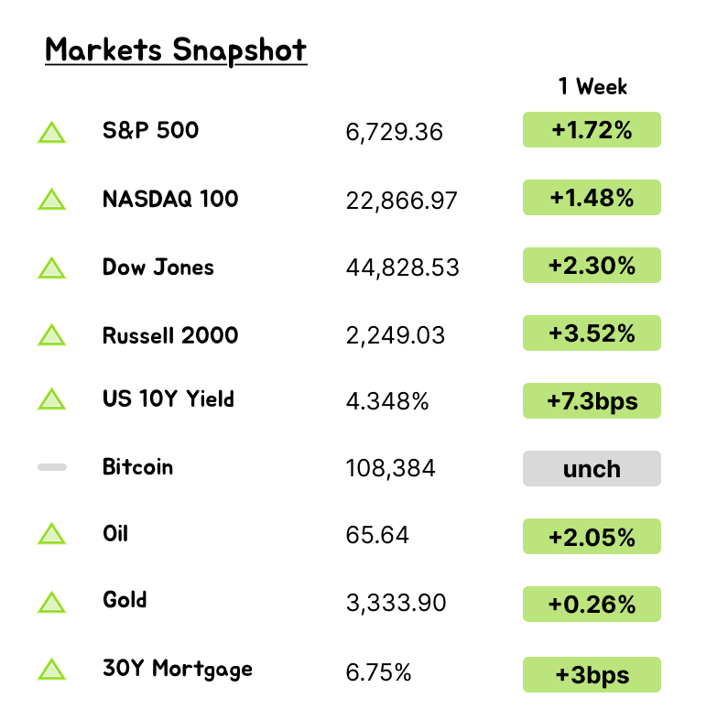Click the gray flat dash beside Bitcoin
Viewport: 728px width, 720px height.
pos(52,467)
